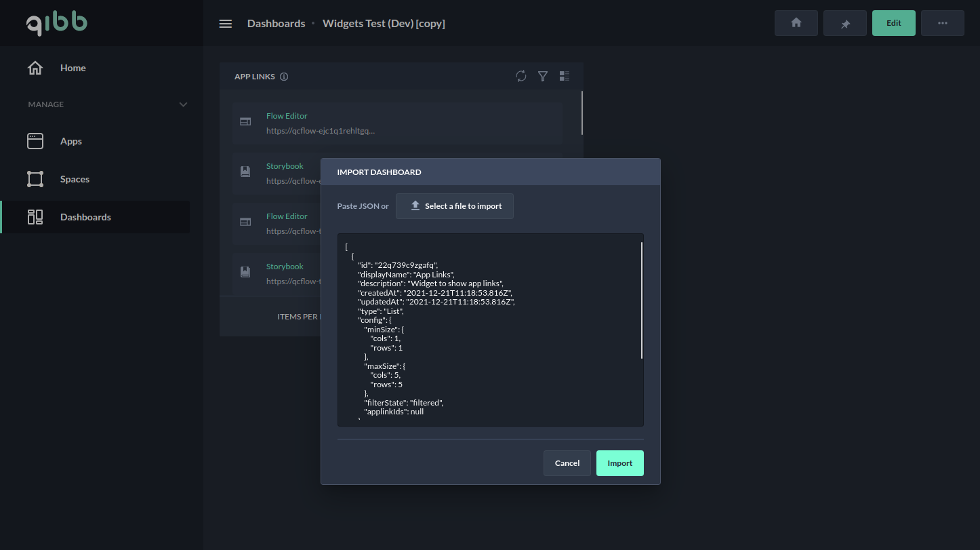Open Home from the sidebar
This screenshot has width=980, height=550.
tap(73, 68)
